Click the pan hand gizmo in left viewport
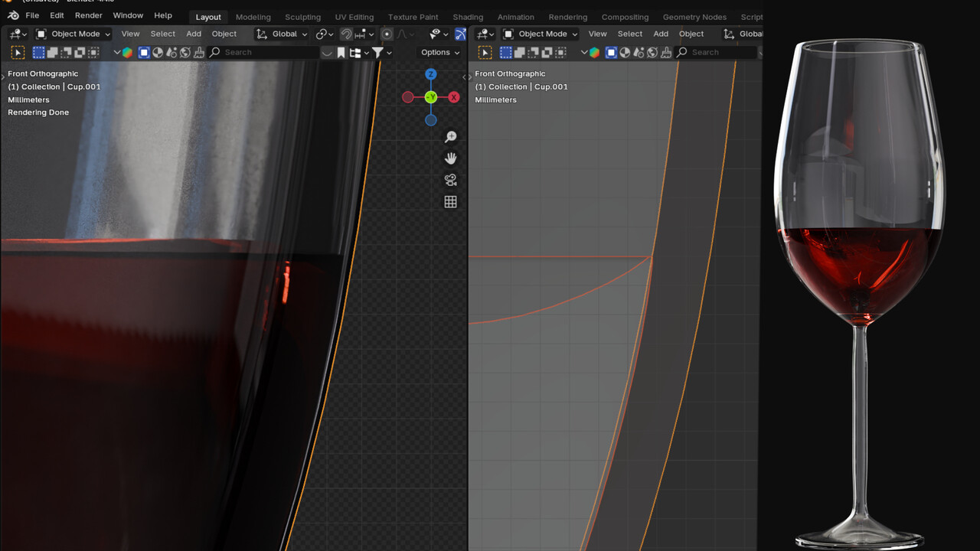This screenshot has width=980, height=551. 450,158
